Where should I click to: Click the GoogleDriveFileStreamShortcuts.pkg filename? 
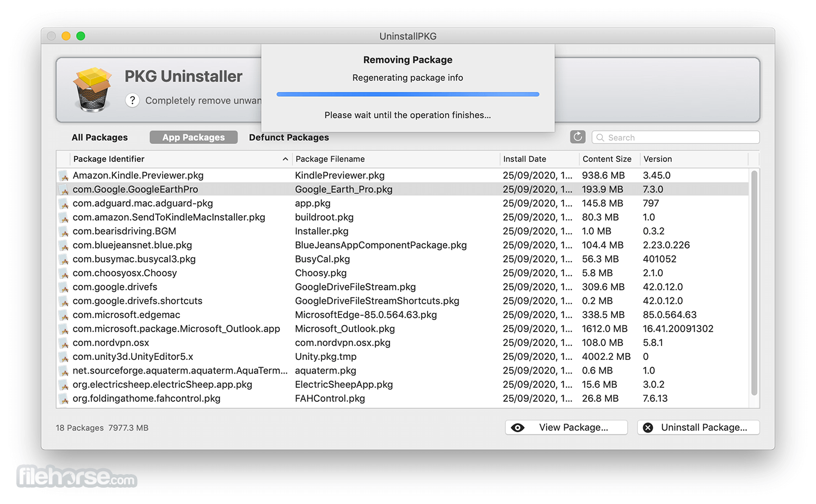click(x=377, y=301)
